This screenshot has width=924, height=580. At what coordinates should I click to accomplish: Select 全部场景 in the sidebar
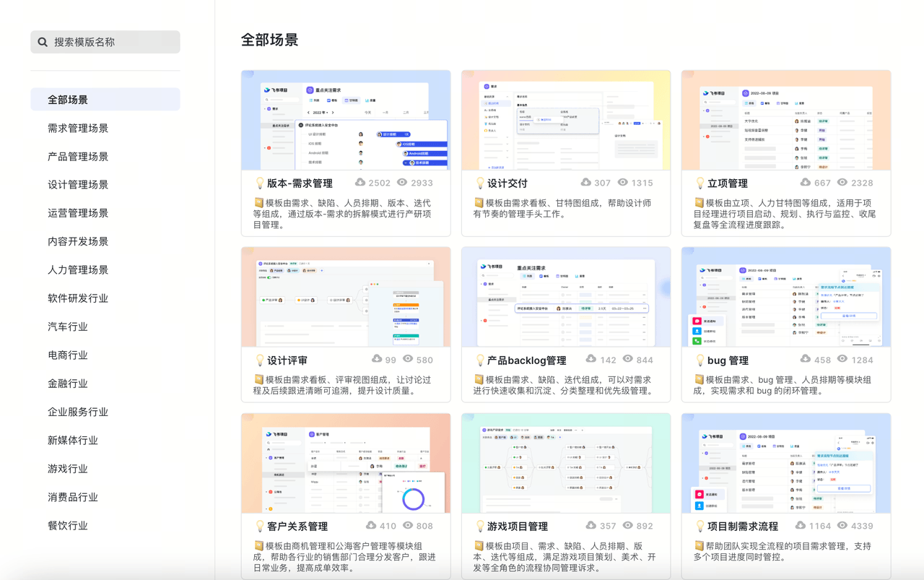click(105, 100)
